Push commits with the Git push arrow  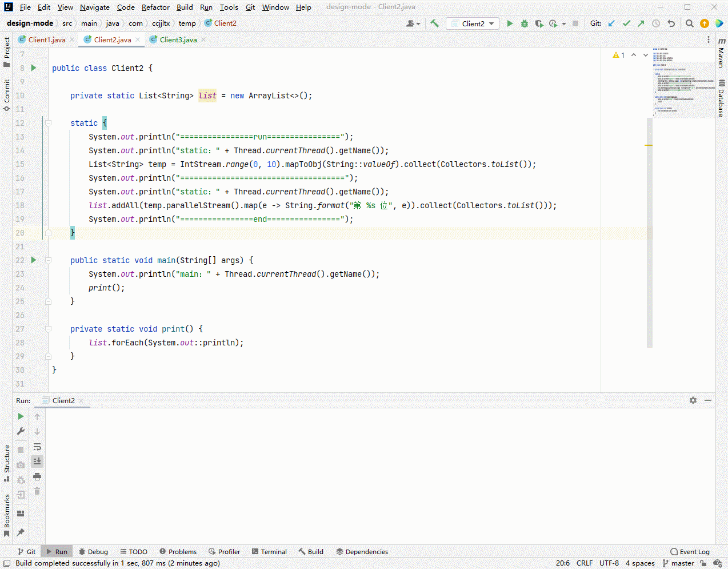(641, 23)
